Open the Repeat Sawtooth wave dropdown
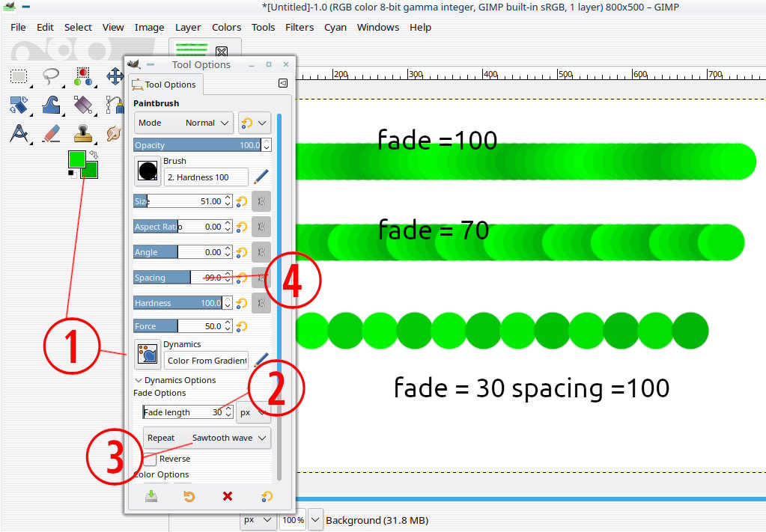This screenshot has height=532, width=766. click(x=207, y=438)
